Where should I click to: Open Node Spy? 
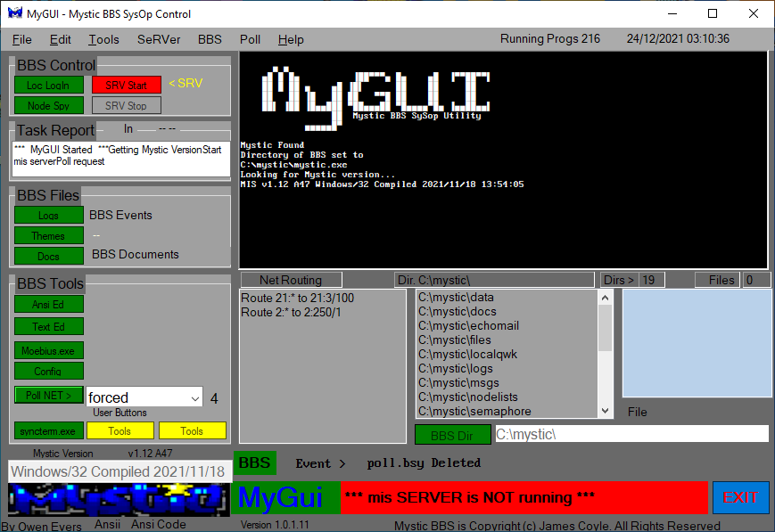[x=48, y=105]
